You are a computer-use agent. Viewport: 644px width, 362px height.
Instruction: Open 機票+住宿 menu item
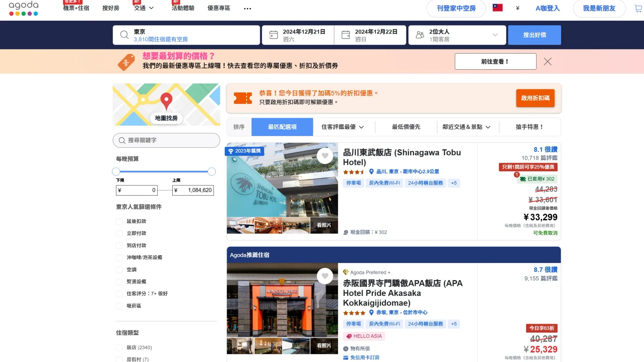click(76, 8)
